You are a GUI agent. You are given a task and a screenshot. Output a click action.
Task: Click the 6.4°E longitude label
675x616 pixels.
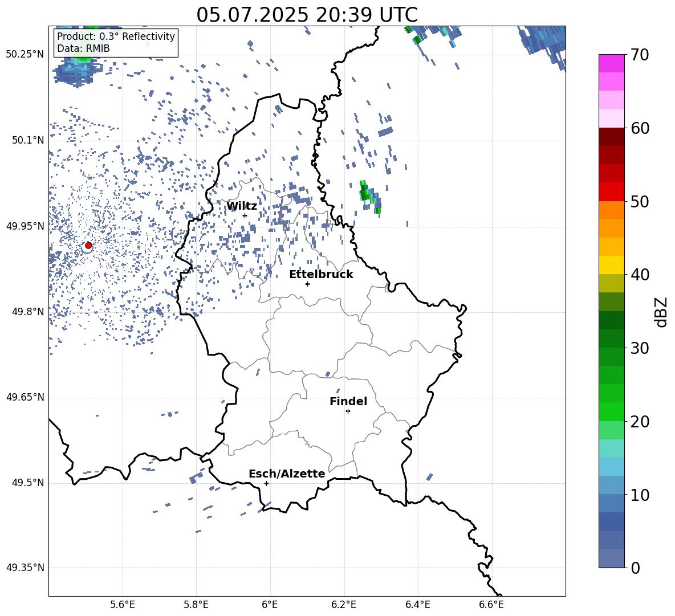point(417,605)
